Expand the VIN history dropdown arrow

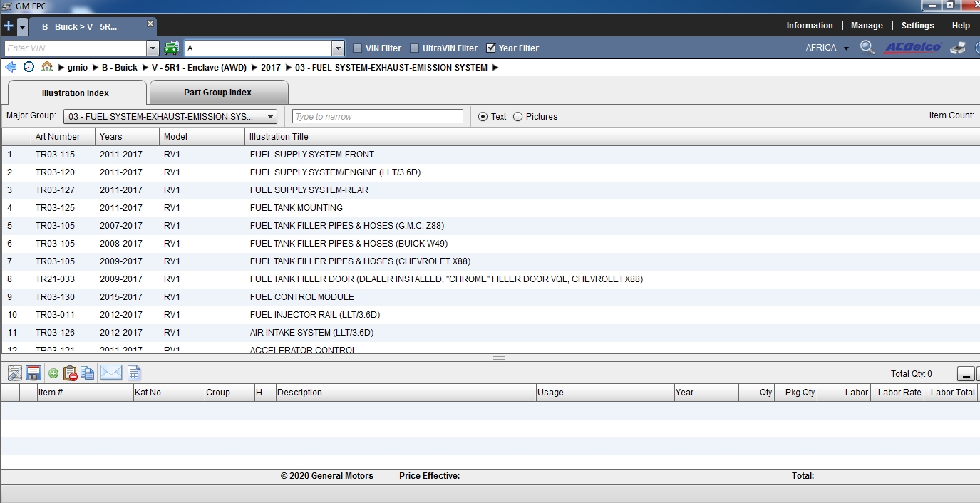[153, 48]
